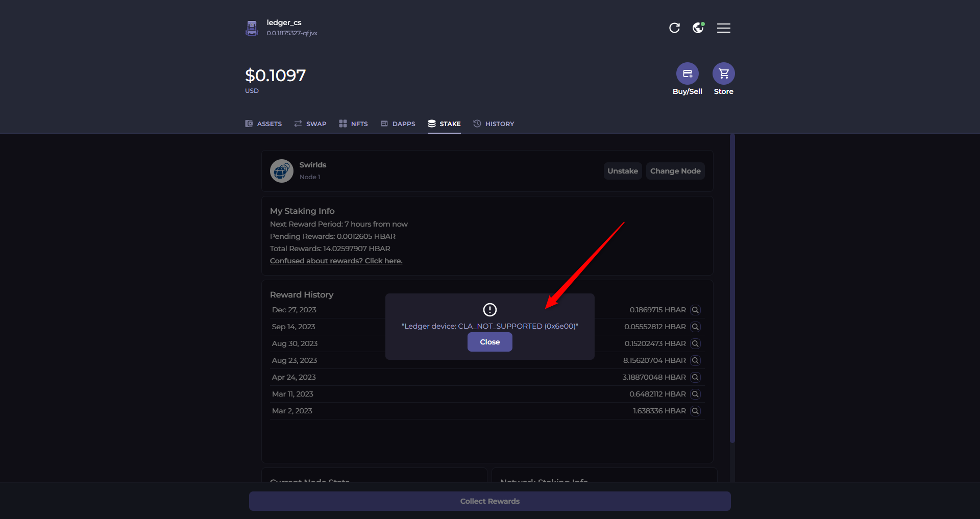Click the staking panel scrollbar
Viewport: 980px width, 519px height.
tap(732, 288)
